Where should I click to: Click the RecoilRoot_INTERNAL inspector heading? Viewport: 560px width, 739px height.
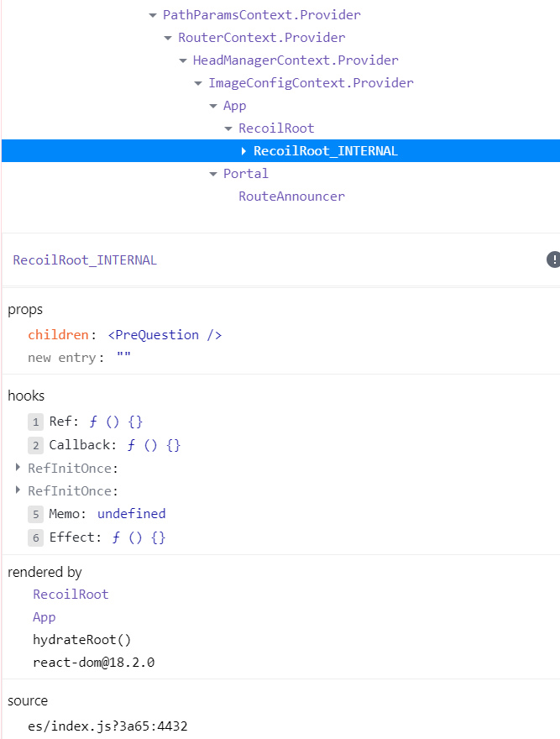tap(85, 260)
